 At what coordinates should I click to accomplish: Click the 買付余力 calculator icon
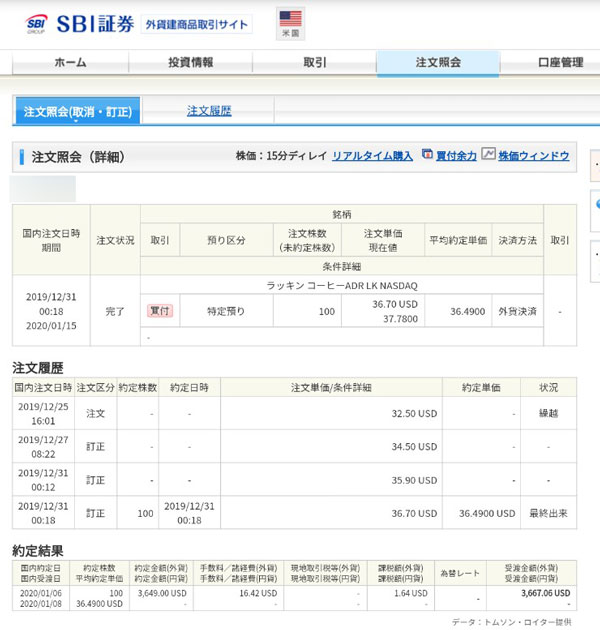pos(427,155)
